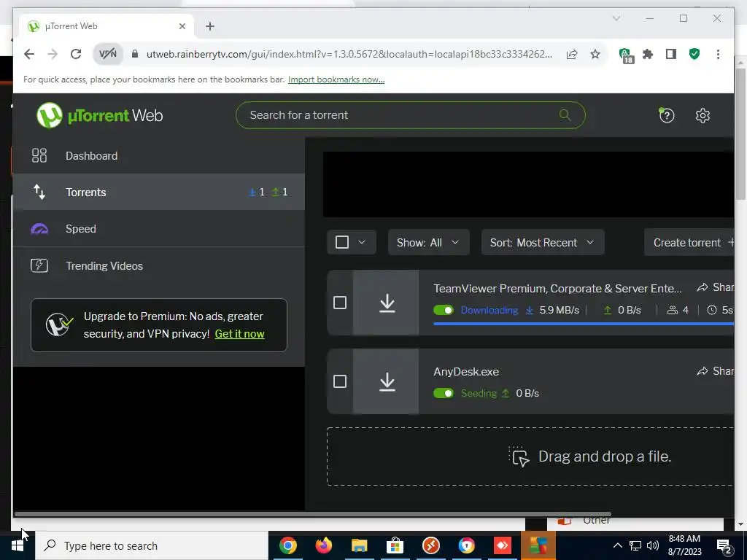Click the Share icon on AnyDesk.exe row
This screenshot has height=560, width=747.
pyautogui.click(x=703, y=371)
